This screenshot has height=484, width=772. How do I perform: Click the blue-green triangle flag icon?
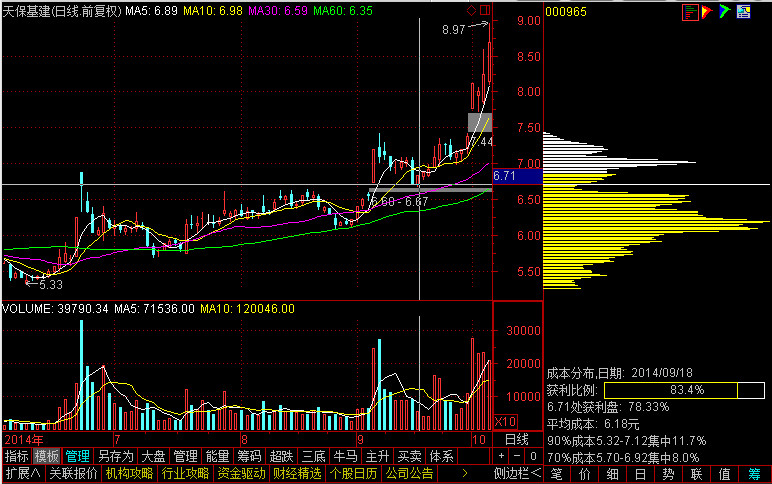pyautogui.click(x=725, y=12)
